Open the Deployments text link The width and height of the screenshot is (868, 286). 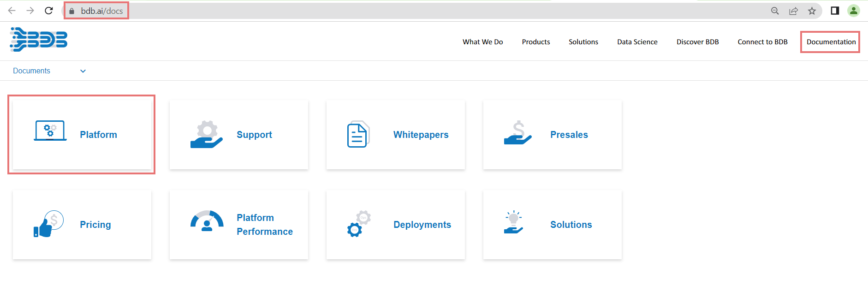pyautogui.click(x=422, y=225)
